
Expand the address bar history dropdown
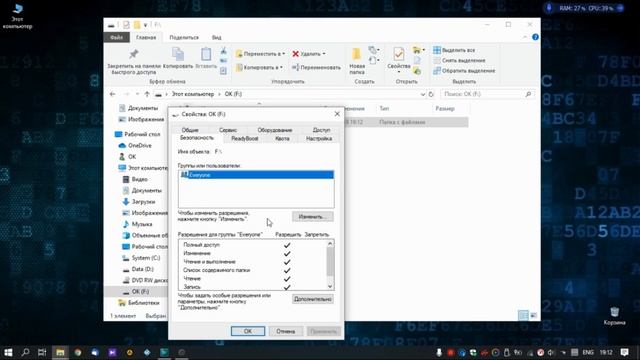tap(422, 94)
